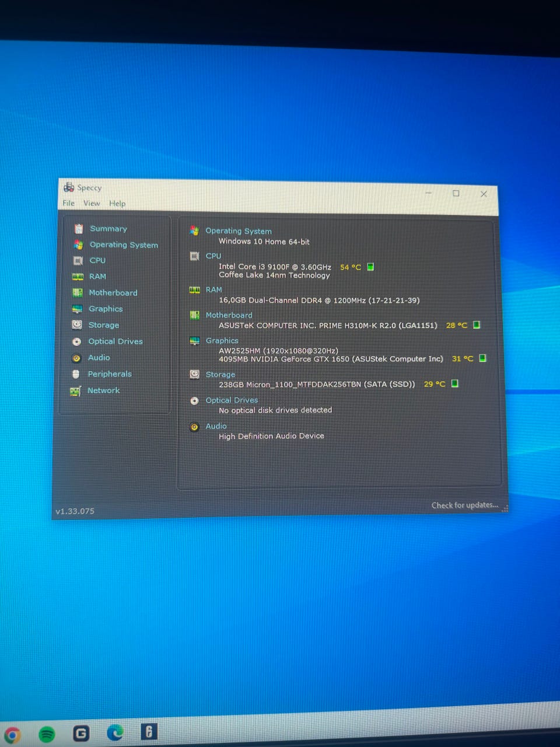
Task: Click the Operating System flag icon in sidebar
Action: (x=78, y=245)
